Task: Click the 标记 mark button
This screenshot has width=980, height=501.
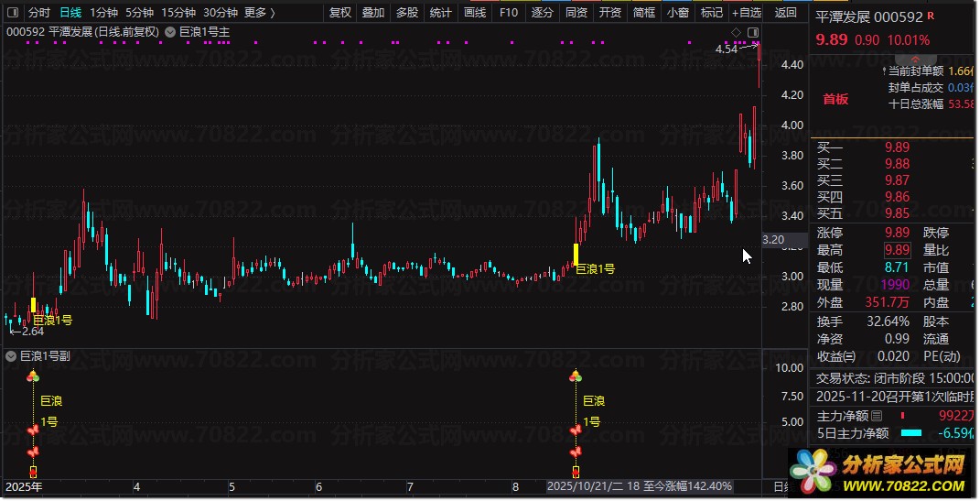Action: pyautogui.click(x=711, y=13)
